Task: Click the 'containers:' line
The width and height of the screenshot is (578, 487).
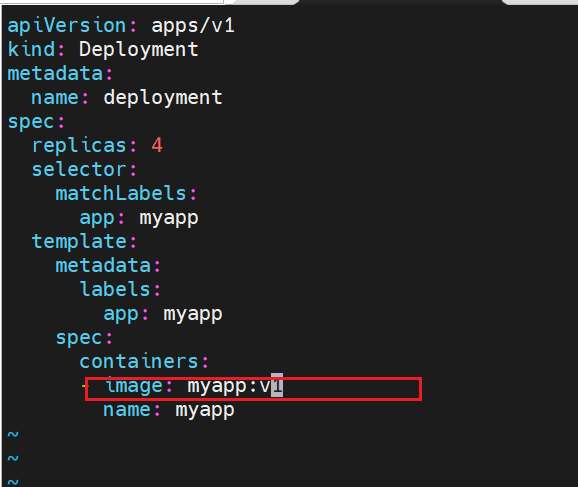Action: tap(144, 361)
